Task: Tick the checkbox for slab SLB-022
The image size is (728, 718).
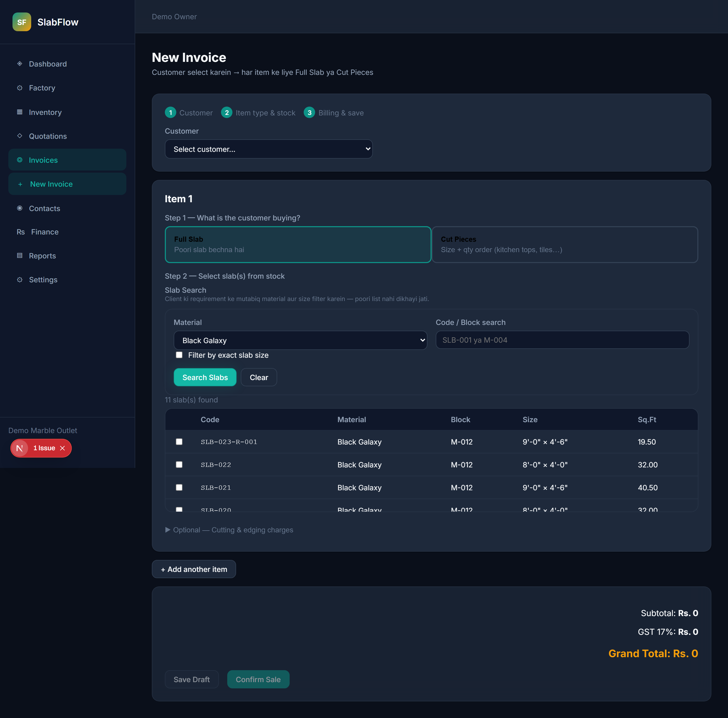Action: (179, 465)
